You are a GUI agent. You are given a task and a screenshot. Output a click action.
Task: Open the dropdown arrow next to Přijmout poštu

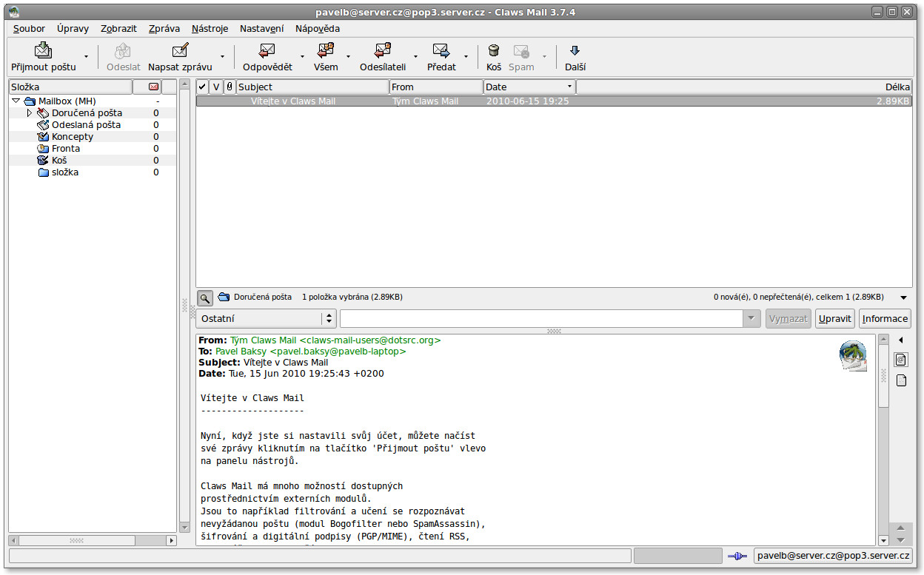pos(86,56)
